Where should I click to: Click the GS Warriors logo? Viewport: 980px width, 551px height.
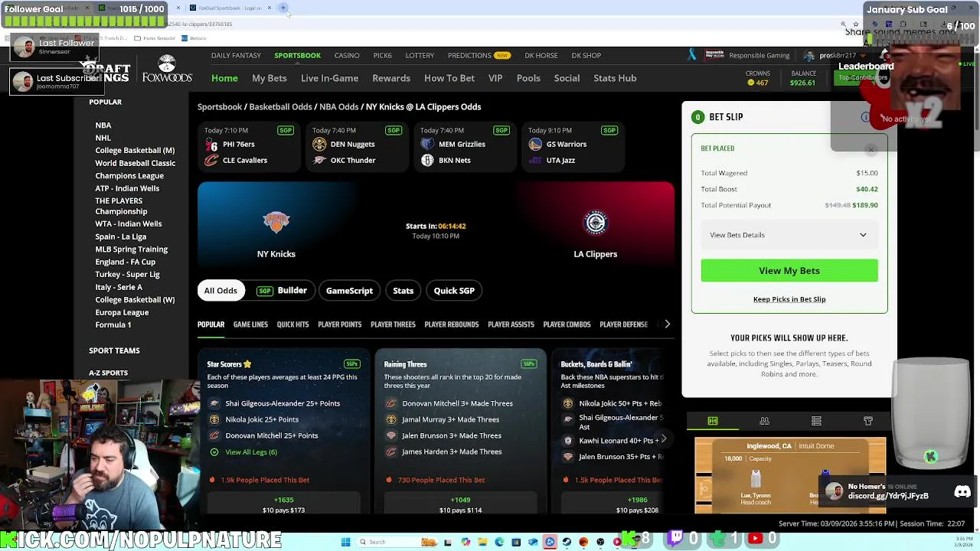point(535,144)
